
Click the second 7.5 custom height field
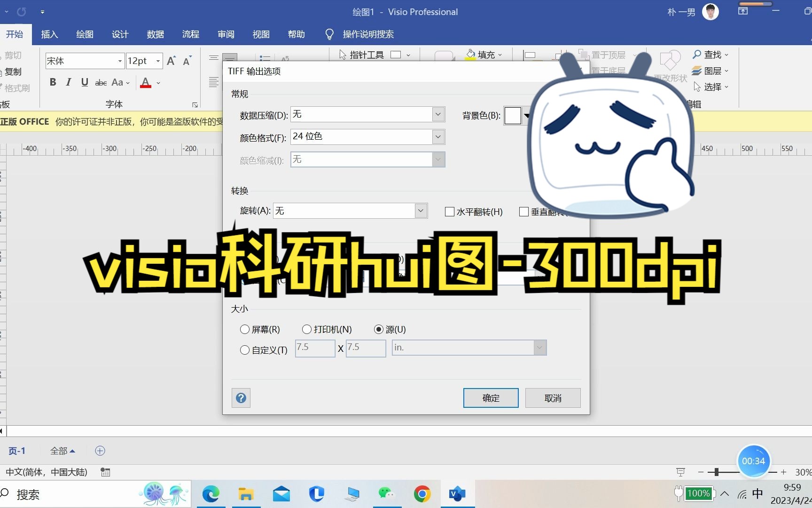366,348
